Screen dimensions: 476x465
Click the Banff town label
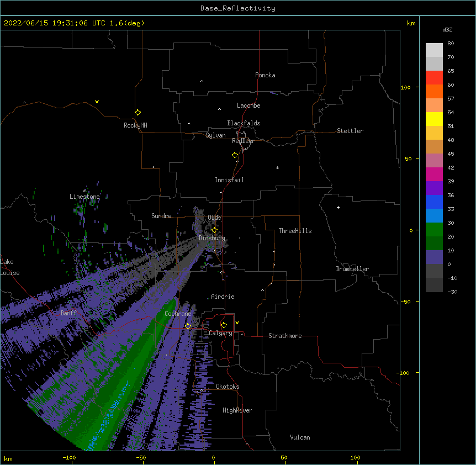coord(68,313)
